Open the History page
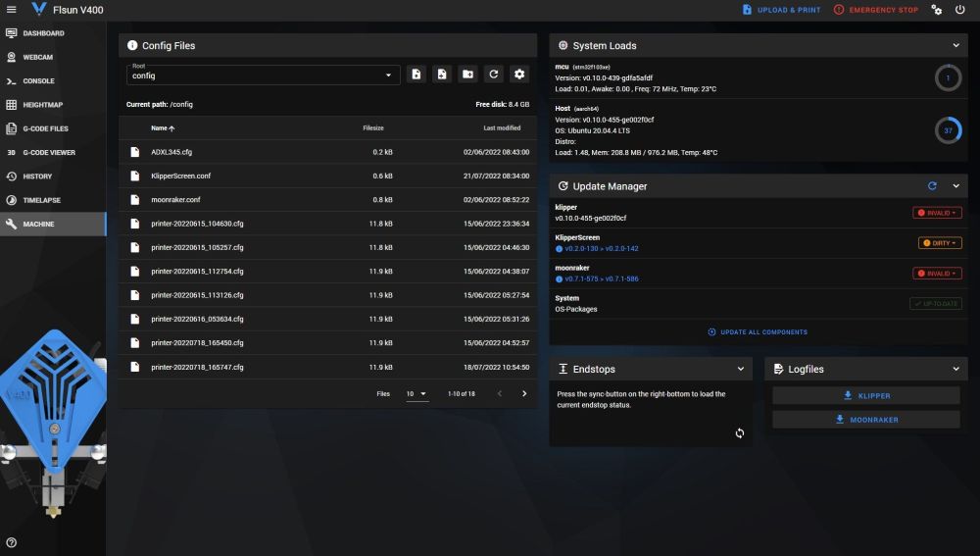This screenshot has height=556, width=980. click(53, 176)
